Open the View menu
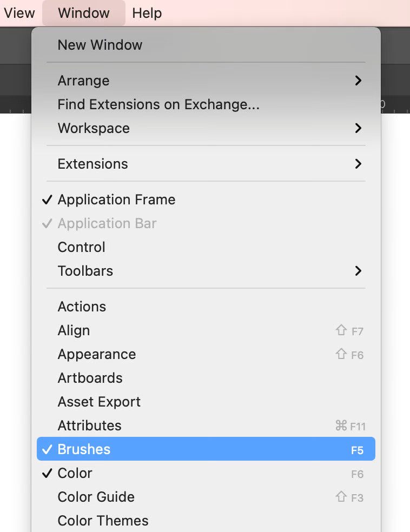 tap(19, 13)
